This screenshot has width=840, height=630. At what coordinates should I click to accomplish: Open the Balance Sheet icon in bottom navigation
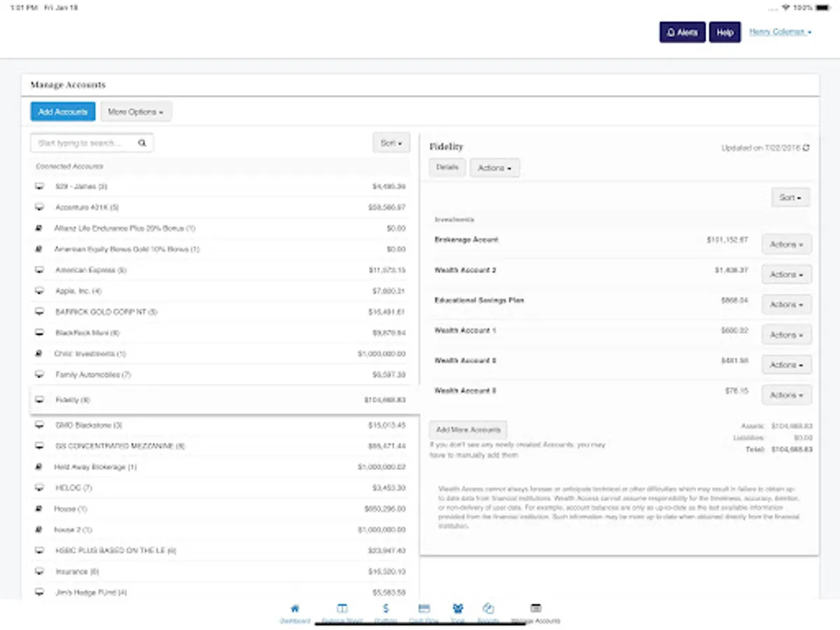342,608
